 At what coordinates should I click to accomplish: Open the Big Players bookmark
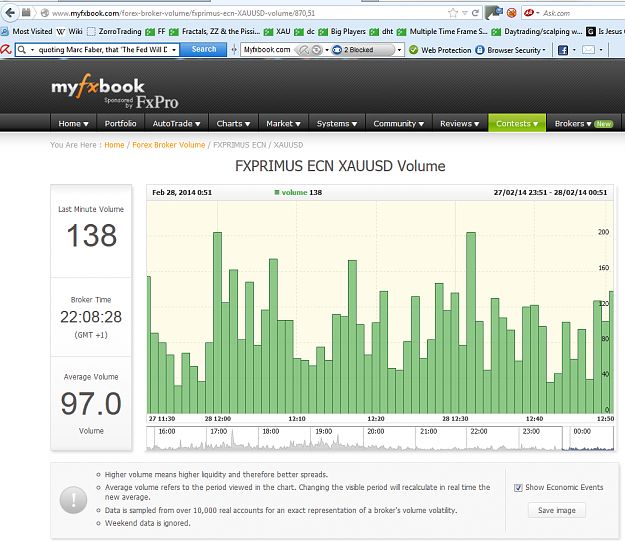342,31
